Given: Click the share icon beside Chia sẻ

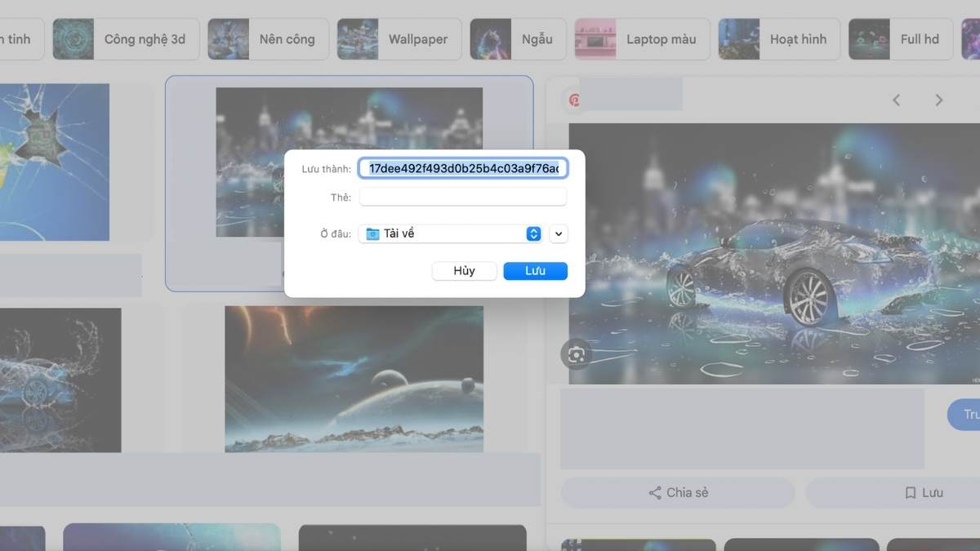Looking at the screenshot, I should tap(654, 493).
